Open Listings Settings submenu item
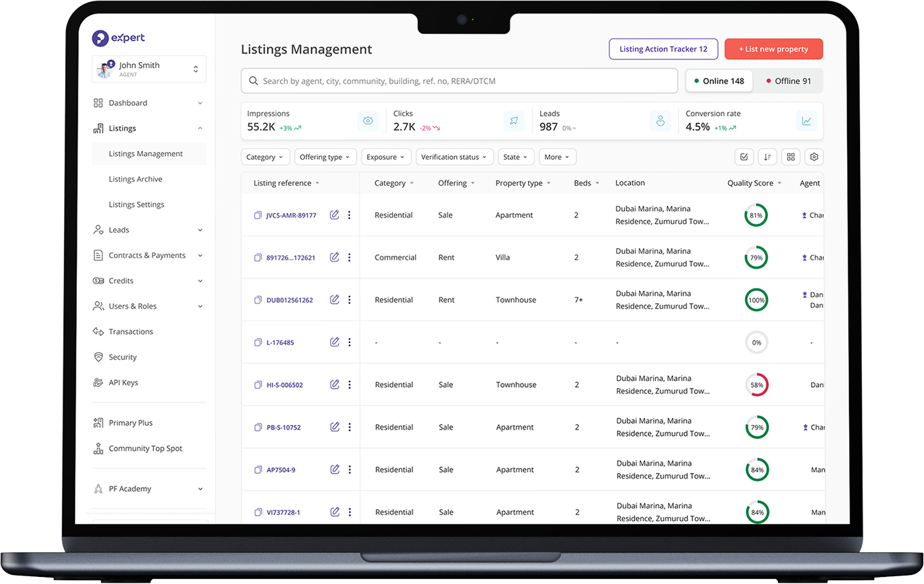Screen dimensions: 924x584 tap(136, 205)
